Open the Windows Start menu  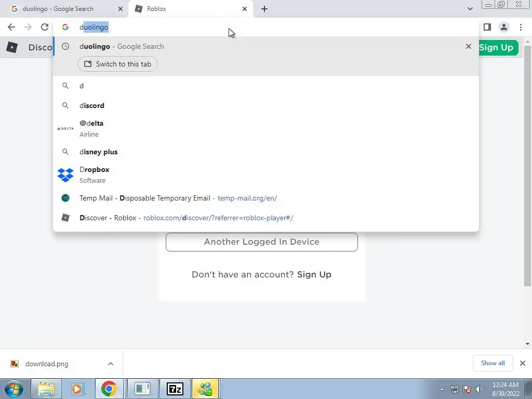pos(14,389)
